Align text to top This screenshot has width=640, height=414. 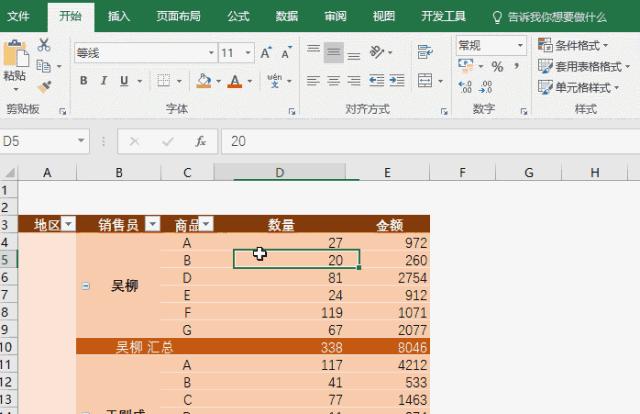point(313,49)
